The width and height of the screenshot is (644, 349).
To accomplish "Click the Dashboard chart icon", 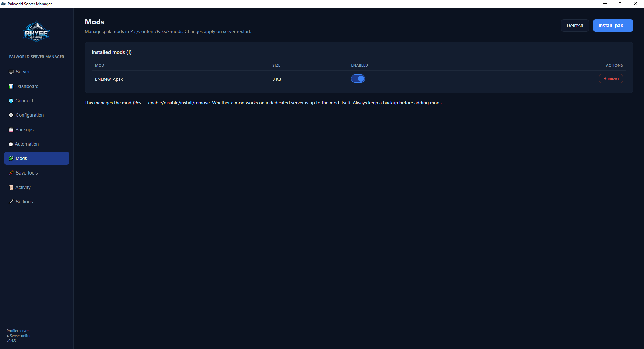I will tap(11, 86).
